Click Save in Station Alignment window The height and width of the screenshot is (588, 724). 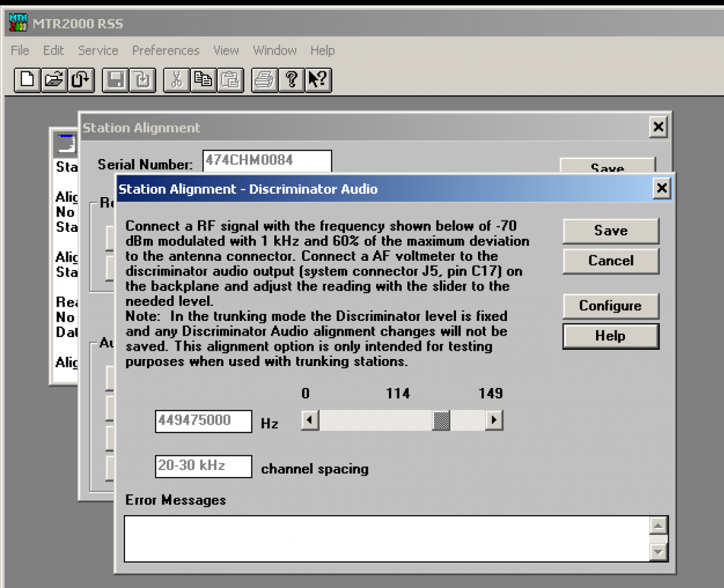[x=607, y=166]
